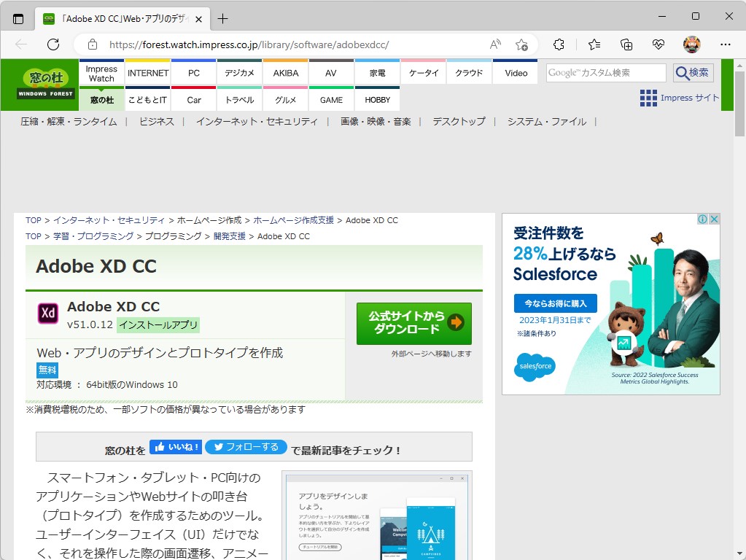
Task: Click the 検索 search button
Action: [x=693, y=73]
